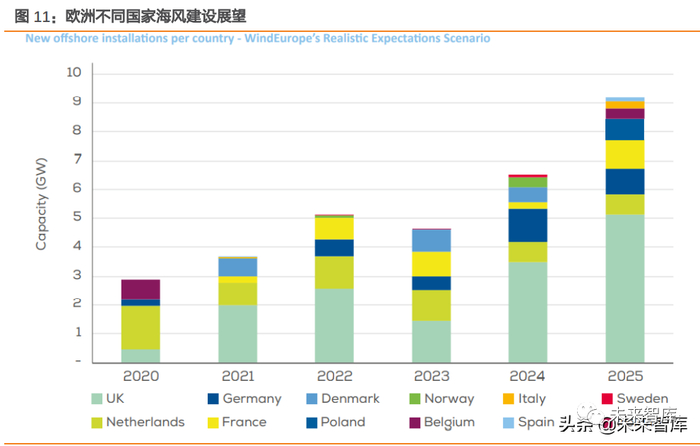Screen dimensions: 700x446
Task: Select the UK segment in the 2021 bar
Action: [238, 333]
